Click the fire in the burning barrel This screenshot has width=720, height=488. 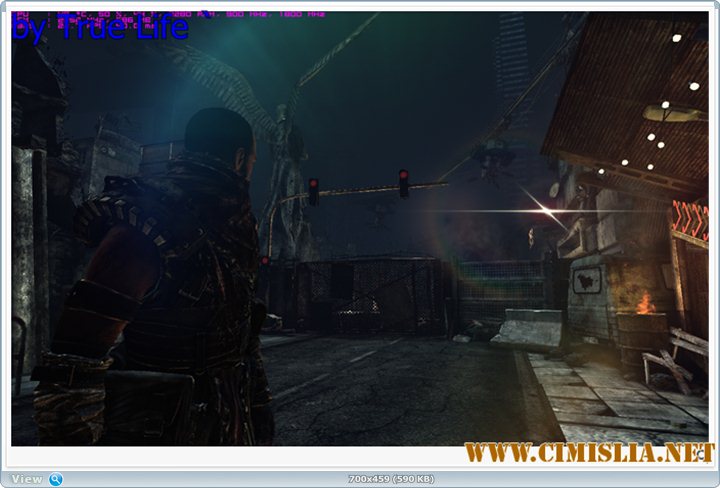pos(645,304)
